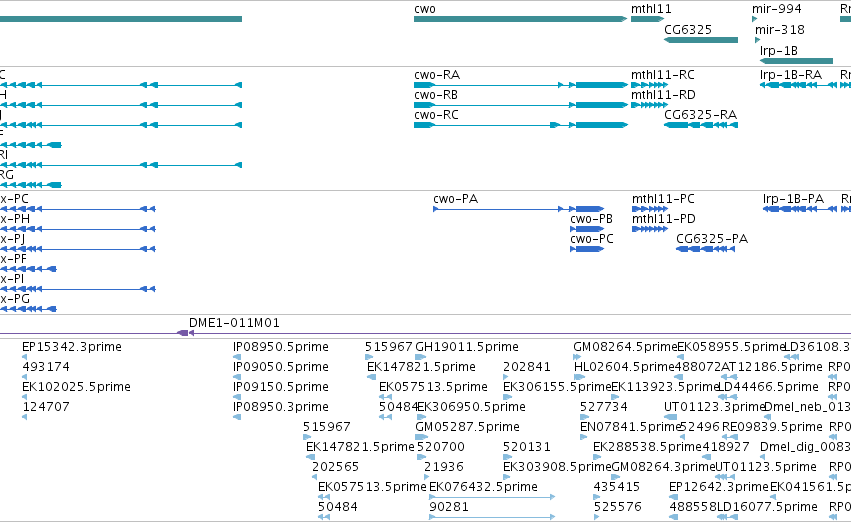Open the cwo-RC transcript
Screen dimensions: 851x522
[520, 125]
